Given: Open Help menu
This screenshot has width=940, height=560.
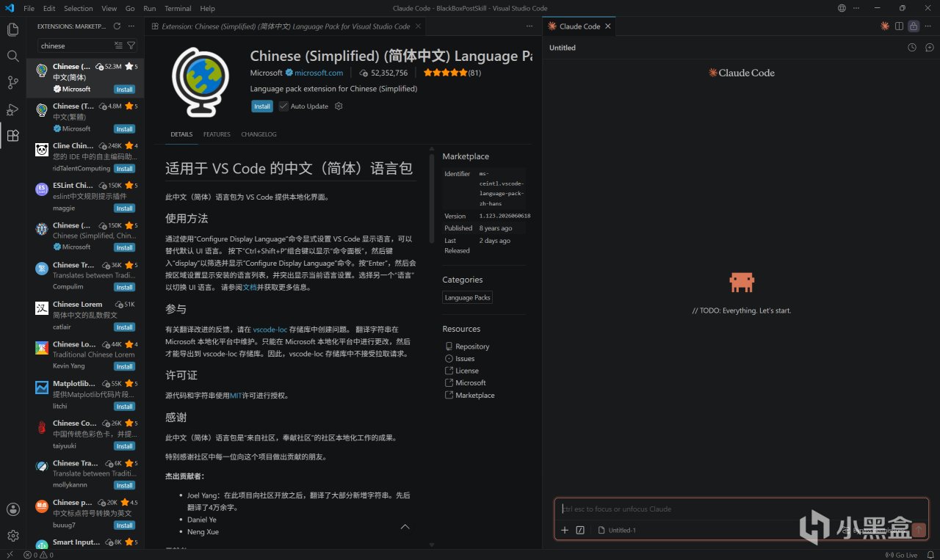Looking at the screenshot, I should (208, 8).
